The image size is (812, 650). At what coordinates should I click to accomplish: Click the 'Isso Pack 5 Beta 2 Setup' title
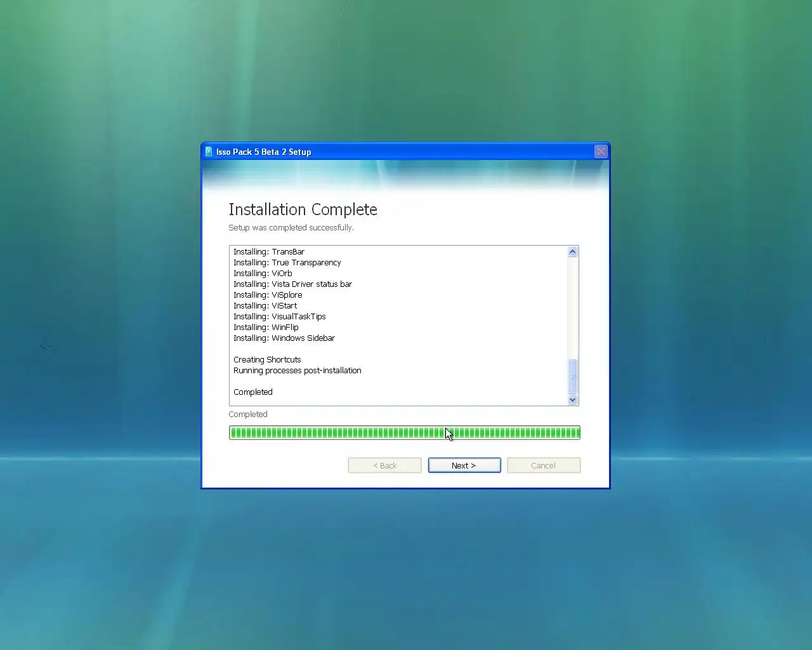click(x=263, y=152)
